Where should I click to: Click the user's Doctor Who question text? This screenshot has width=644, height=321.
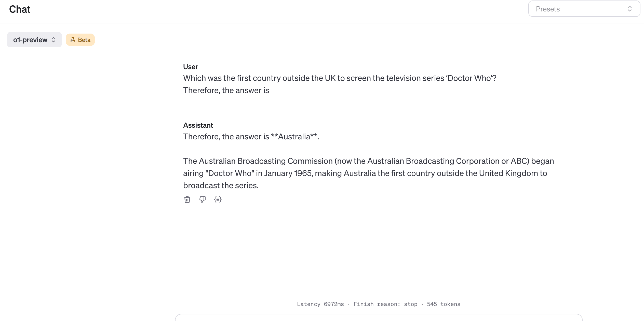(340, 78)
